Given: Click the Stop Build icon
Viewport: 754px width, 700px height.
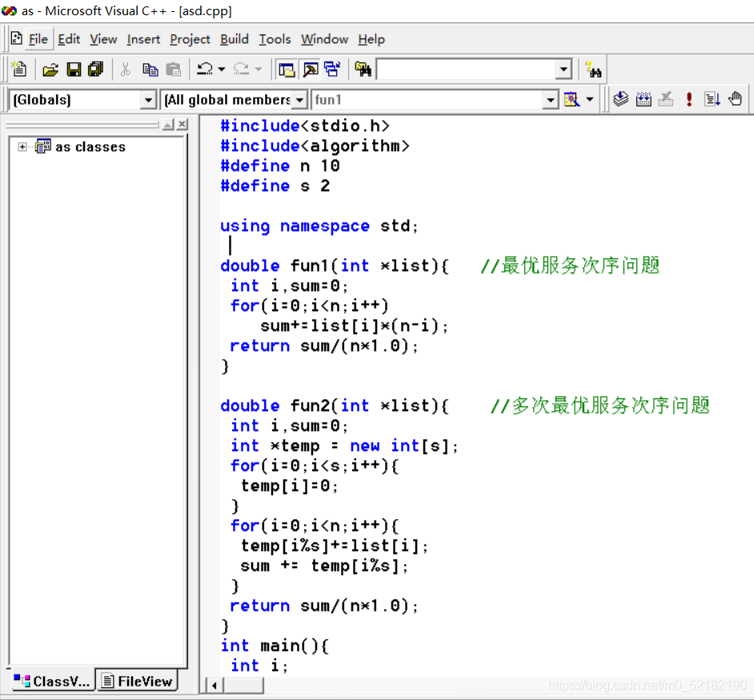Looking at the screenshot, I should click(666, 99).
